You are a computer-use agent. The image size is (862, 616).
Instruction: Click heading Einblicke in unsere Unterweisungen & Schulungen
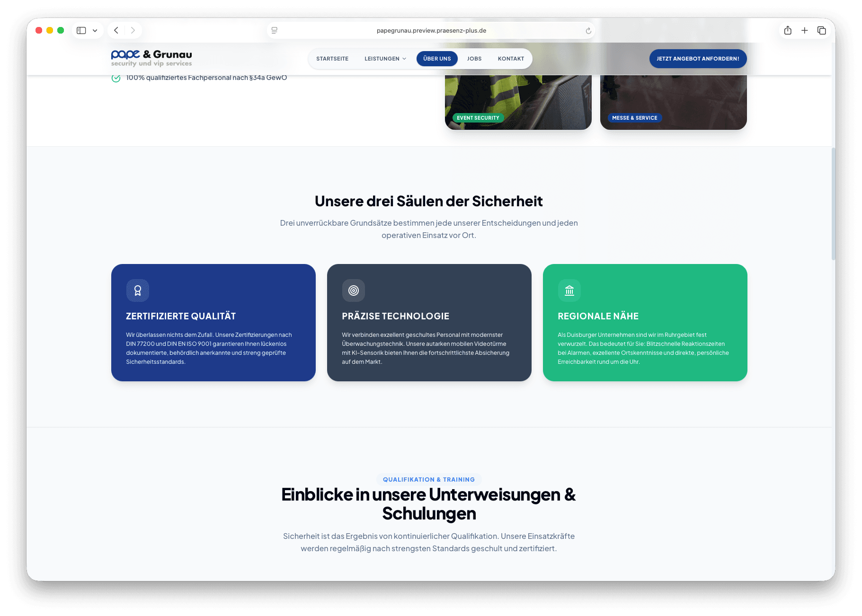click(x=429, y=504)
